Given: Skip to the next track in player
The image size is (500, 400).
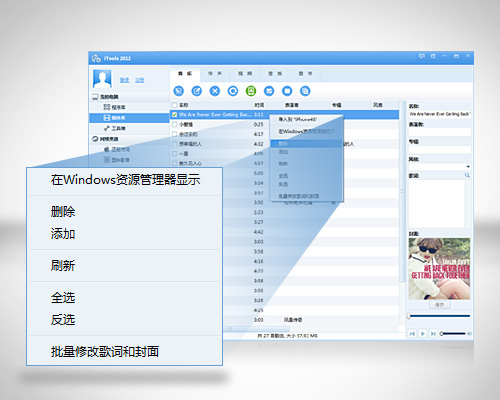Looking at the screenshot, I should pyautogui.click(x=433, y=333).
